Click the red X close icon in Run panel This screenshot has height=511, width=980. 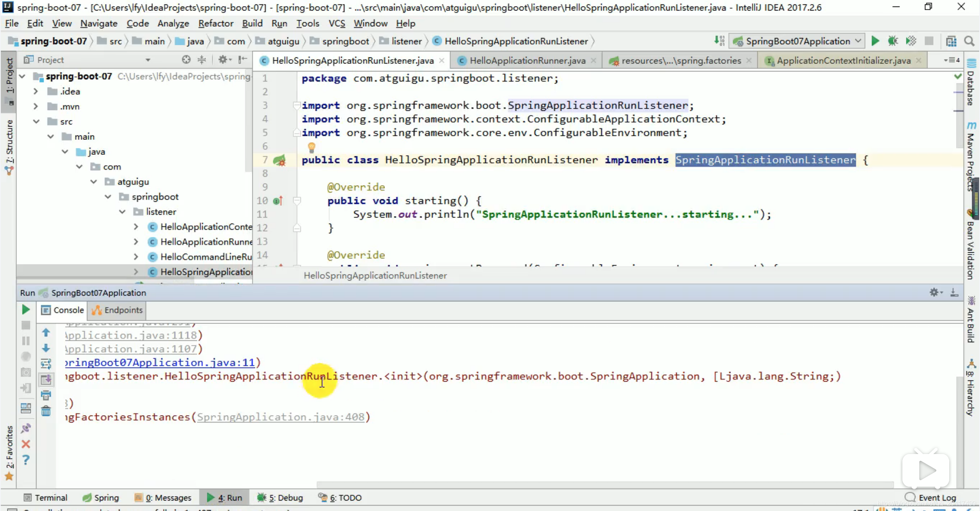25,444
